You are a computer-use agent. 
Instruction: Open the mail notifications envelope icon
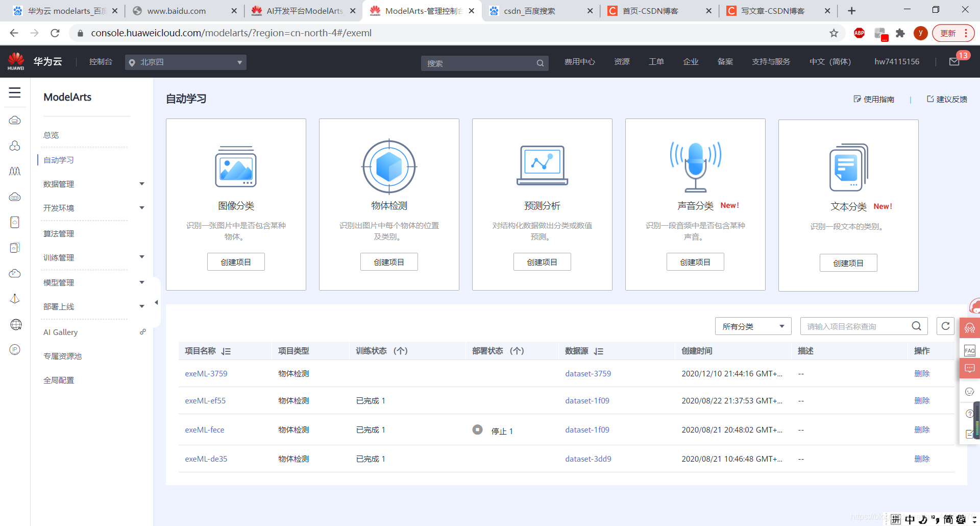point(954,62)
